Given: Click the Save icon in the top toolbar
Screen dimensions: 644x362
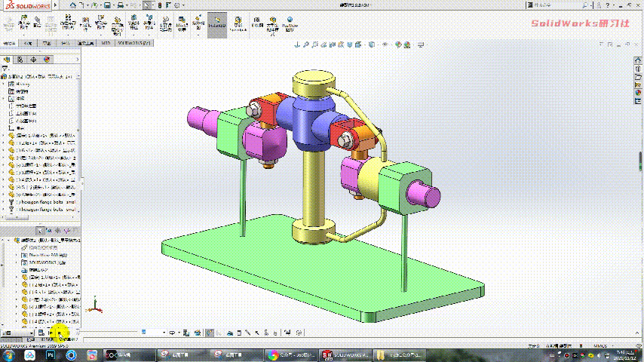Looking at the screenshot, I should 107,5.
